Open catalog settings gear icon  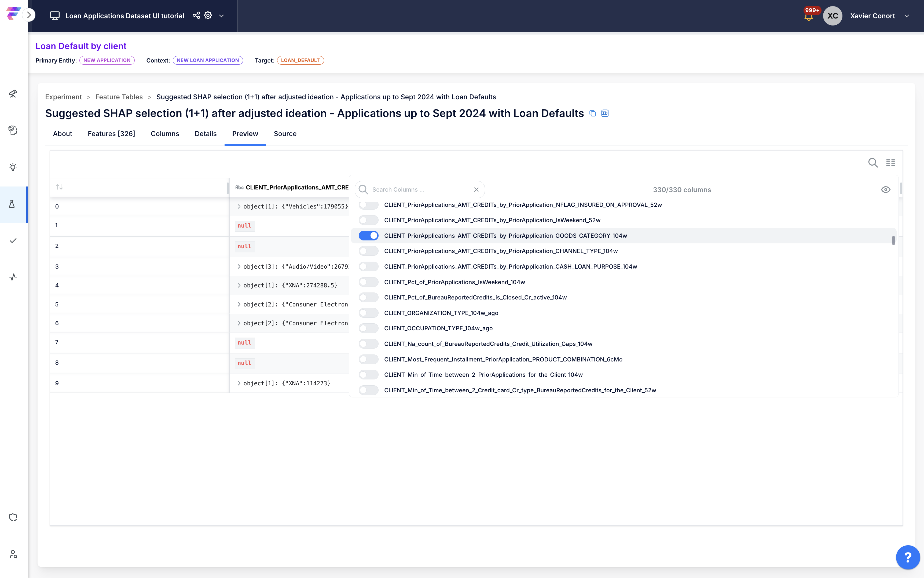tap(208, 15)
